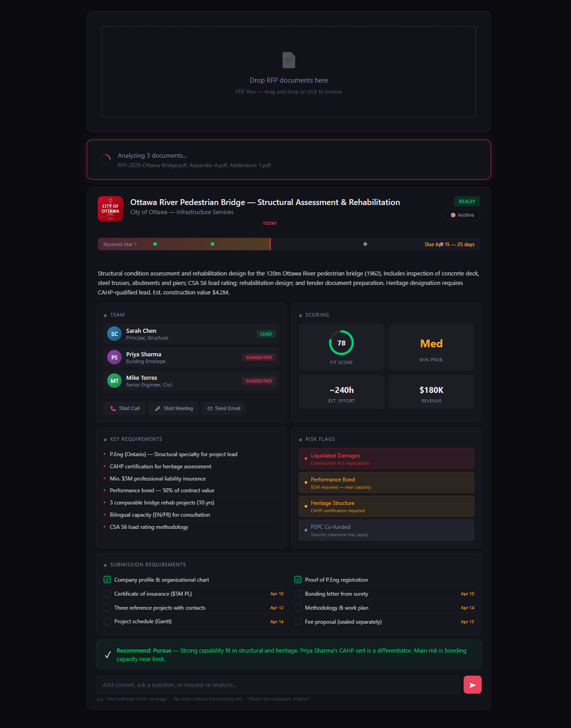Send email to the team
This screenshot has width=571, height=728.
[223, 408]
